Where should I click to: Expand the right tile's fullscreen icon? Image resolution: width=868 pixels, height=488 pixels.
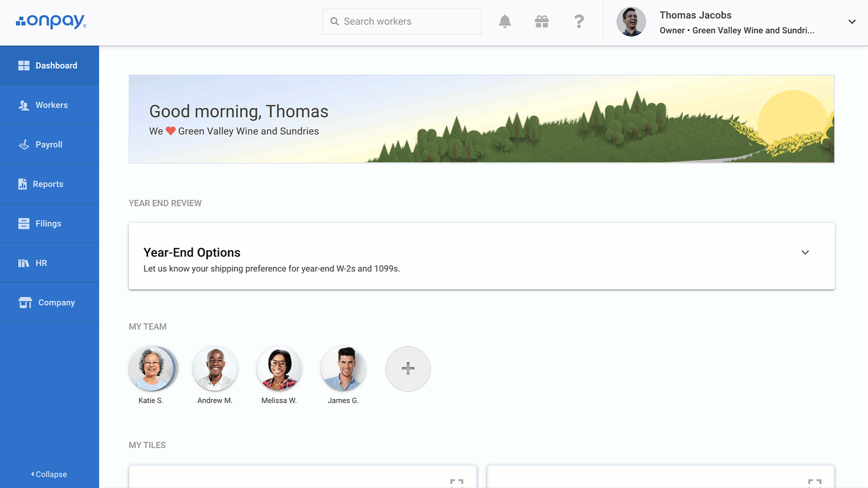click(814, 483)
